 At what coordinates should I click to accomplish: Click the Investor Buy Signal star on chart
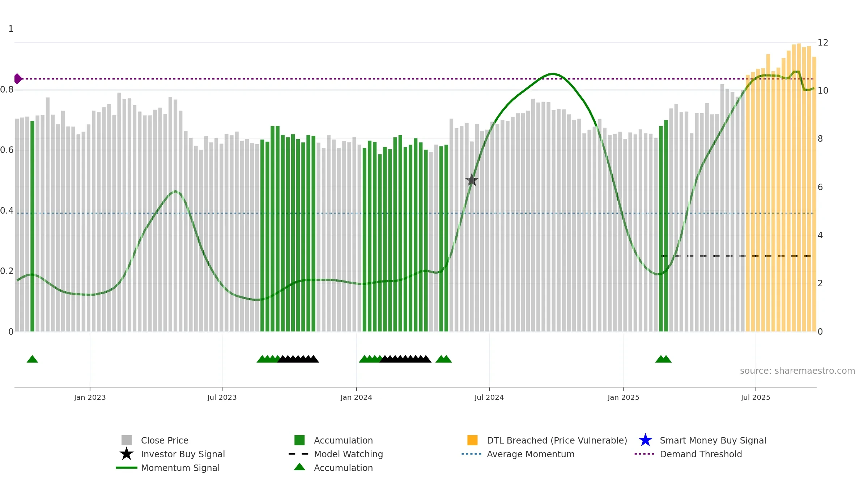pyautogui.click(x=472, y=180)
